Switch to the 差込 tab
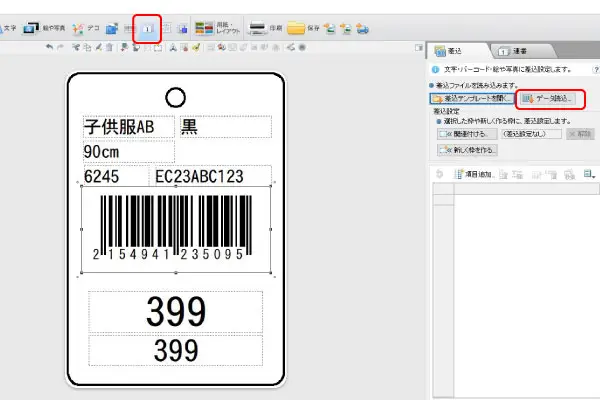Image resolution: width=600 pixels, height=400 pixels. pos(457,51)
